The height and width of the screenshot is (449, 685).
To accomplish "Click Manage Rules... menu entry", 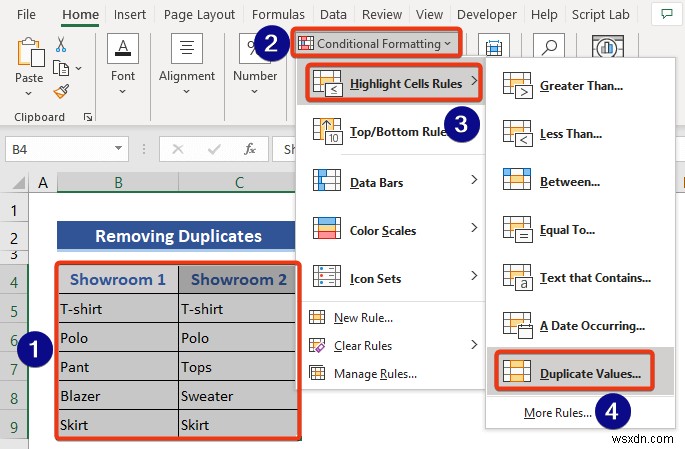I will coord(391,373).
